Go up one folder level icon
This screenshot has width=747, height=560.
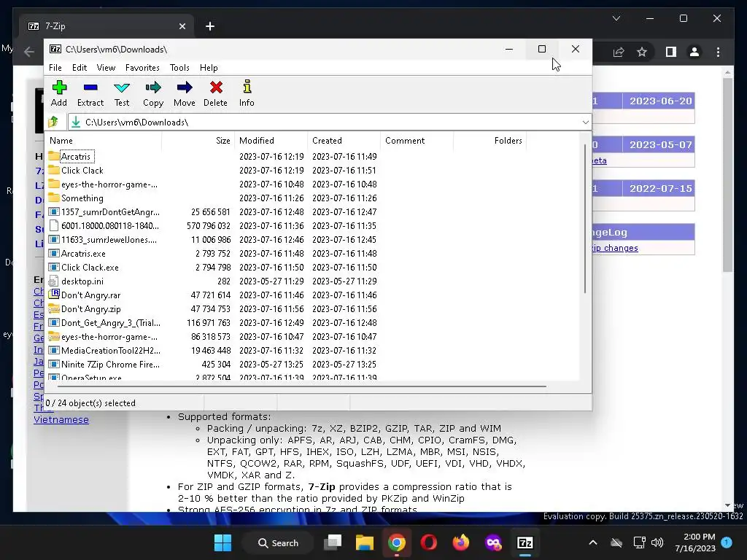coord(53,122)
